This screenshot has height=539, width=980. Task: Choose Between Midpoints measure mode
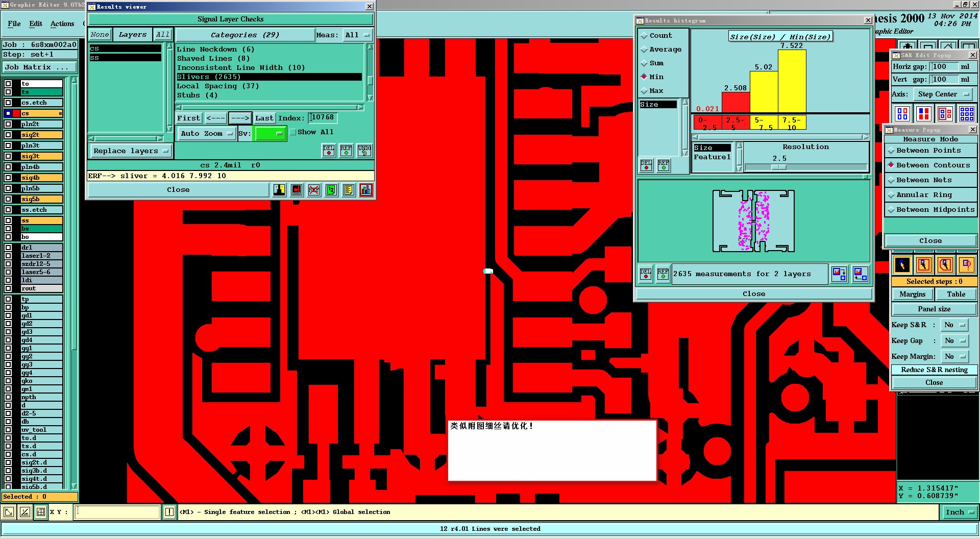click(x=930, y=210)
